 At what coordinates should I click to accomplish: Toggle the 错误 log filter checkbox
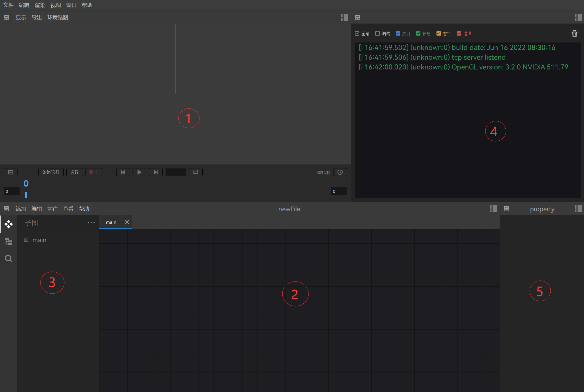click(459, 34)
